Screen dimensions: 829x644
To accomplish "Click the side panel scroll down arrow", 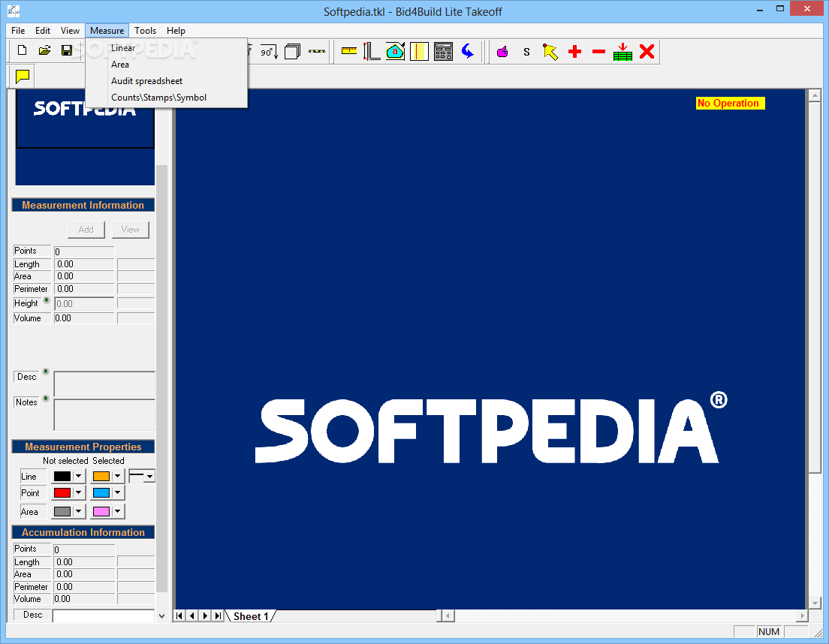I will click(x=161, y=616).
